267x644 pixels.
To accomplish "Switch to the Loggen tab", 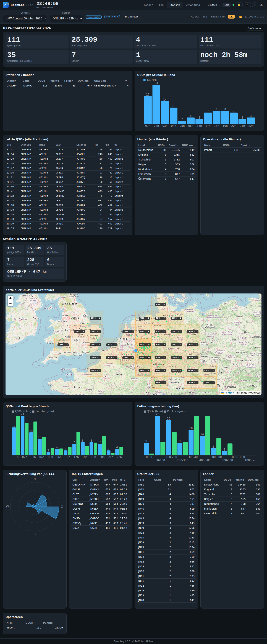I will (148, 5).
